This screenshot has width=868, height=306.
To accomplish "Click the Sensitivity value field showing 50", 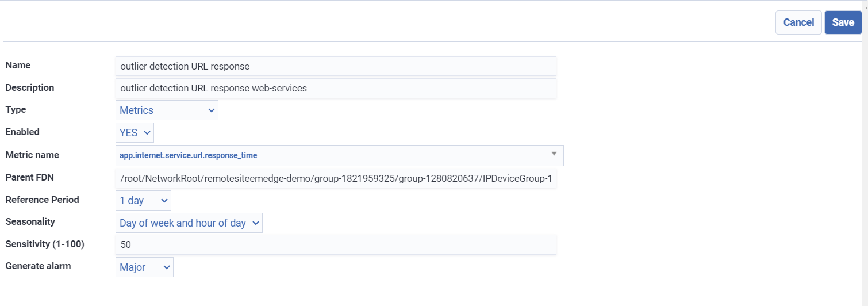I will coord(336,245).
